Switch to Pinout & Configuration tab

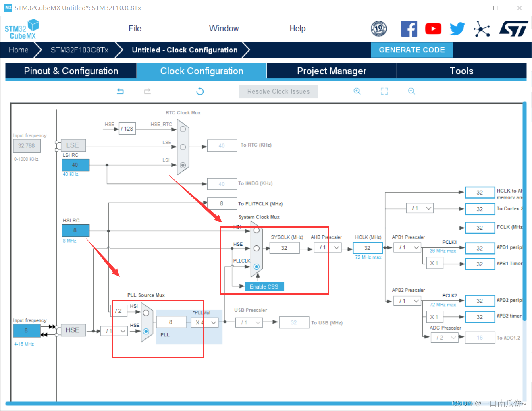[x=71, y=71]
